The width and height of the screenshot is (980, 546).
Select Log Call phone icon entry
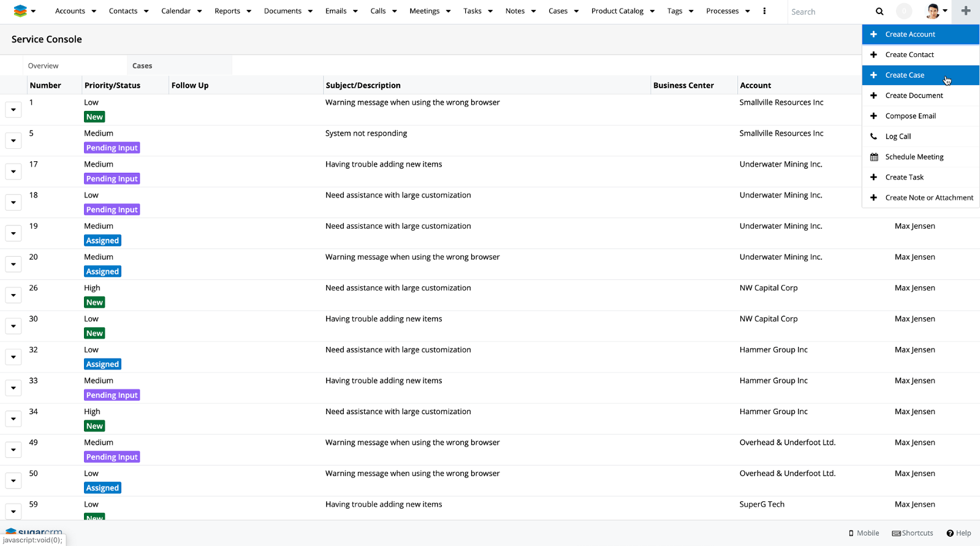click(x=898, y=136)
